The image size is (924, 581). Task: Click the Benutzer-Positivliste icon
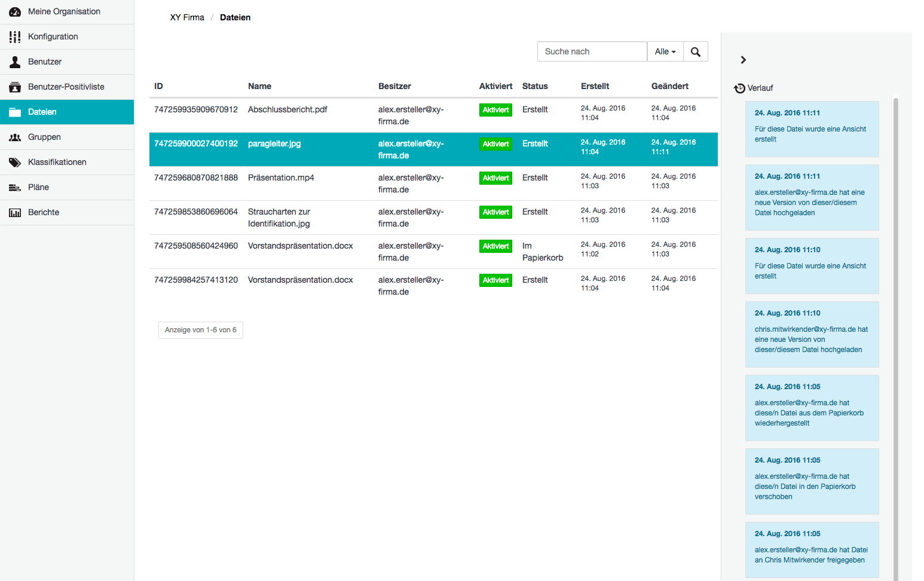(x=15, y=87)
